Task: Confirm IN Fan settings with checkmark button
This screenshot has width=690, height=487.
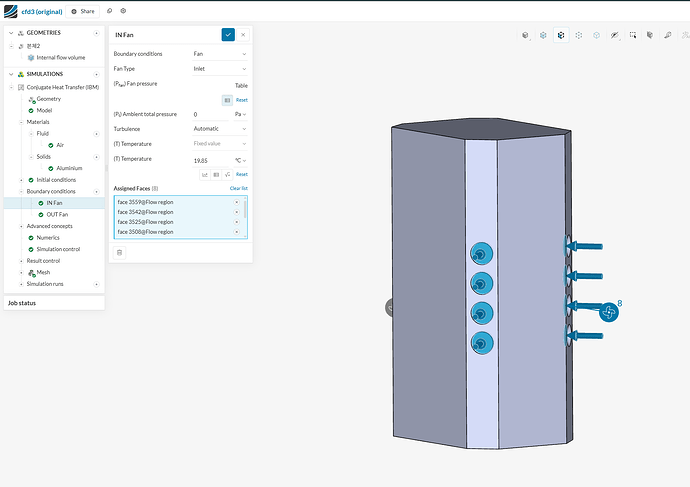Action: (x=228, y=35)
